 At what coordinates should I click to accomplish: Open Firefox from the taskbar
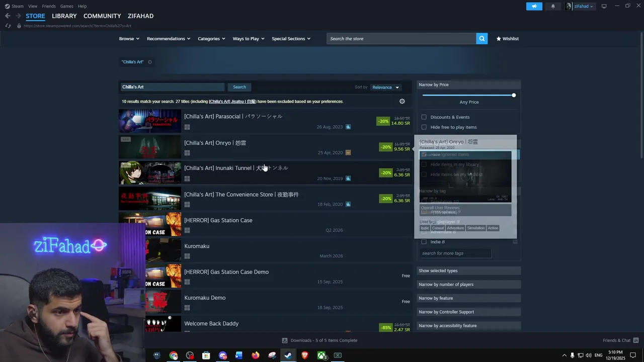[x=256, y=355]
